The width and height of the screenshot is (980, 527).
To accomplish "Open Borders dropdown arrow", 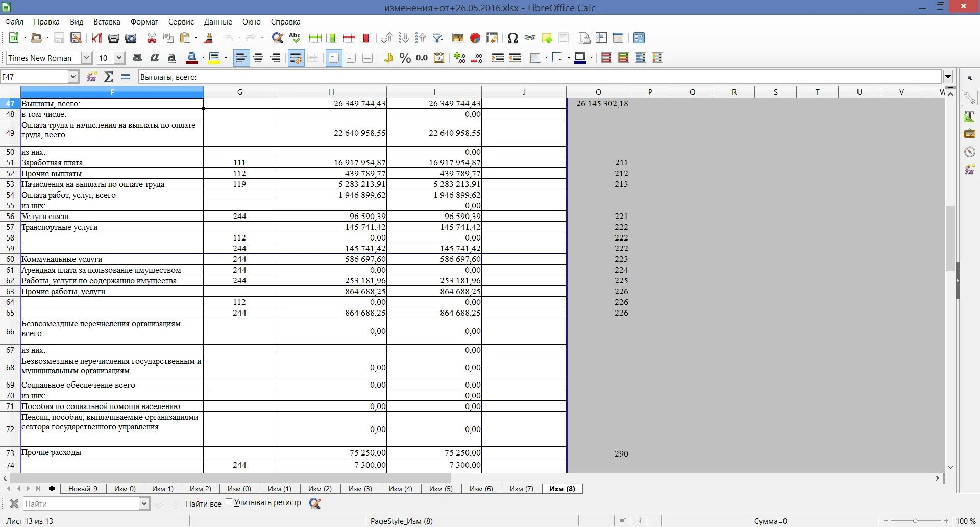I will (546, 58).
